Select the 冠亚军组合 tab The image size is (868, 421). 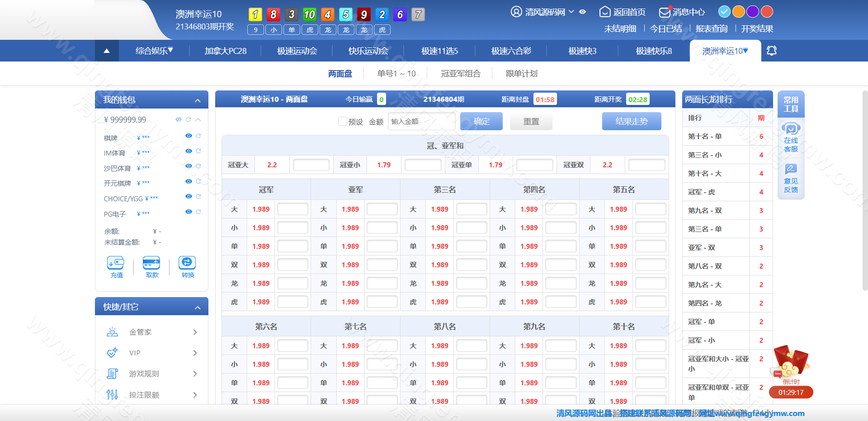click(461, 73)
